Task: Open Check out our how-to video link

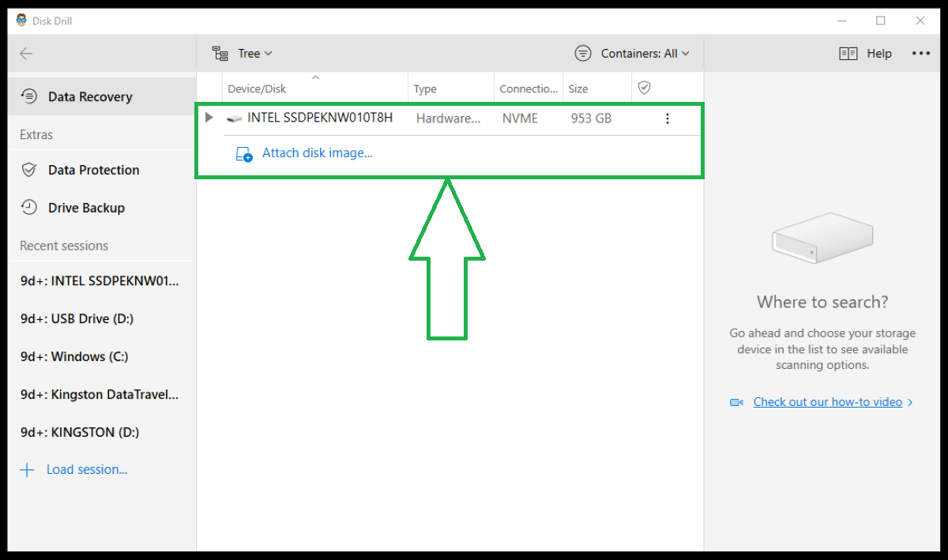Action: pyautogui.click(x=828, y=402)
